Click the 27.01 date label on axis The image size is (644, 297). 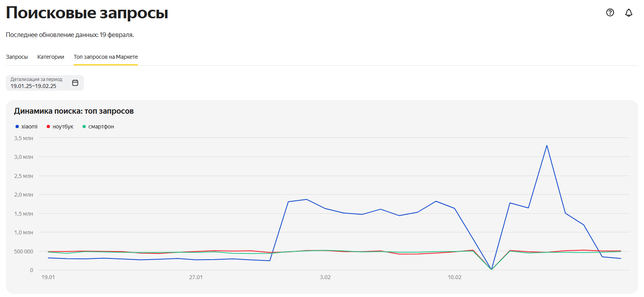[196, 277]
